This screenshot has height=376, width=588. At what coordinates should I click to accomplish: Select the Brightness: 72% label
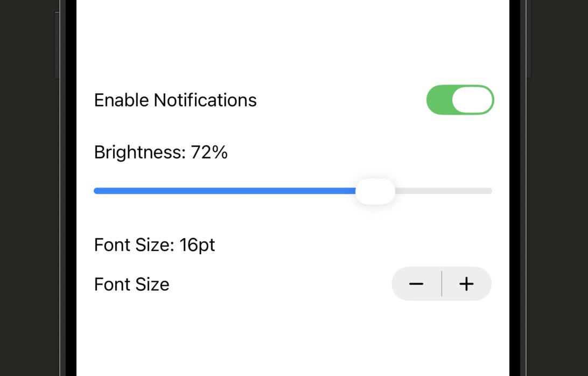click(160, 152)
